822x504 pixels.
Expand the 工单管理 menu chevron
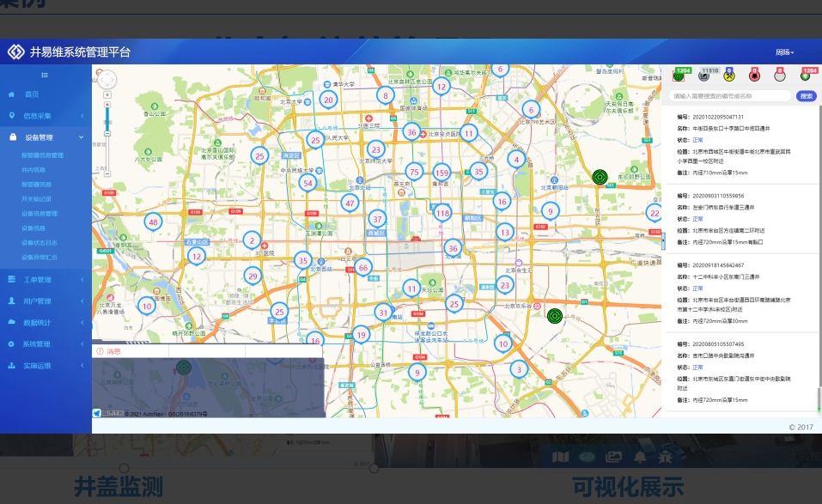point(82,279)
